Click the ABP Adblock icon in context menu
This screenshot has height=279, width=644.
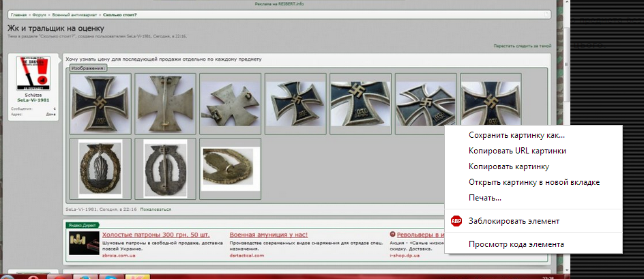(x=456, y=221)
